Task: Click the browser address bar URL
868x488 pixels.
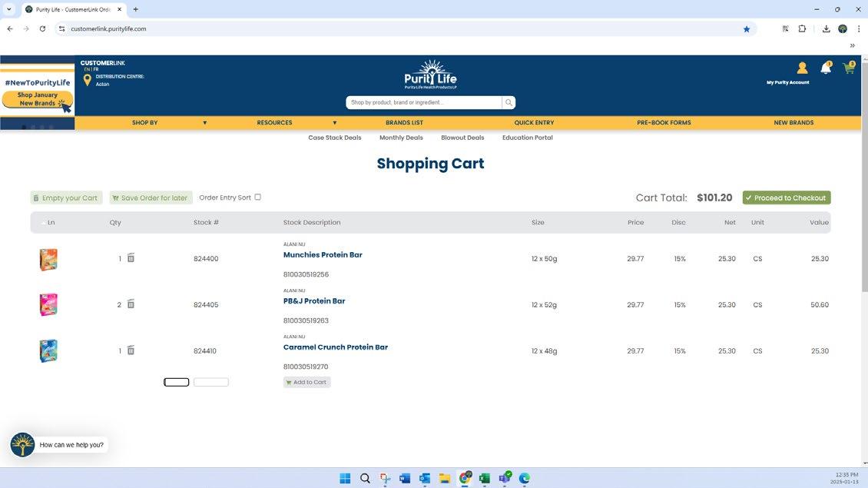Action: [108, 28]
